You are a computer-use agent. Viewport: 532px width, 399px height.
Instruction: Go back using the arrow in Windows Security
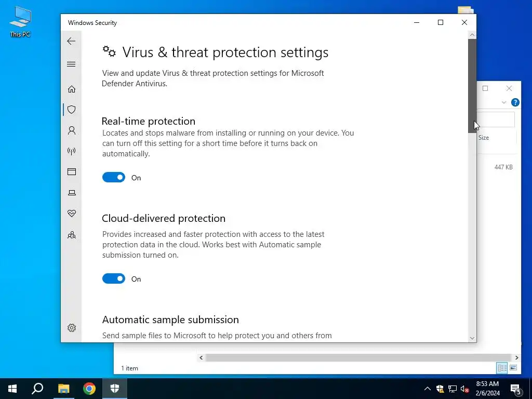click(71, 41)
